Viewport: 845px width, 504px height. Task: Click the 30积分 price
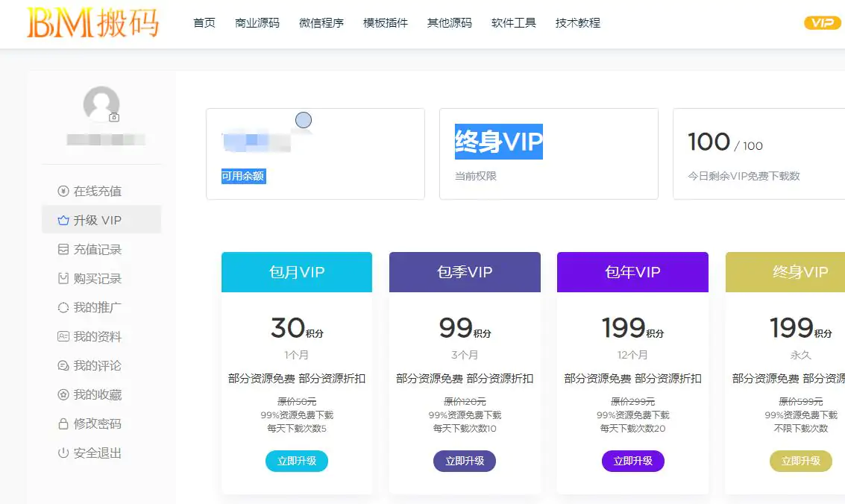click(296, 328)
